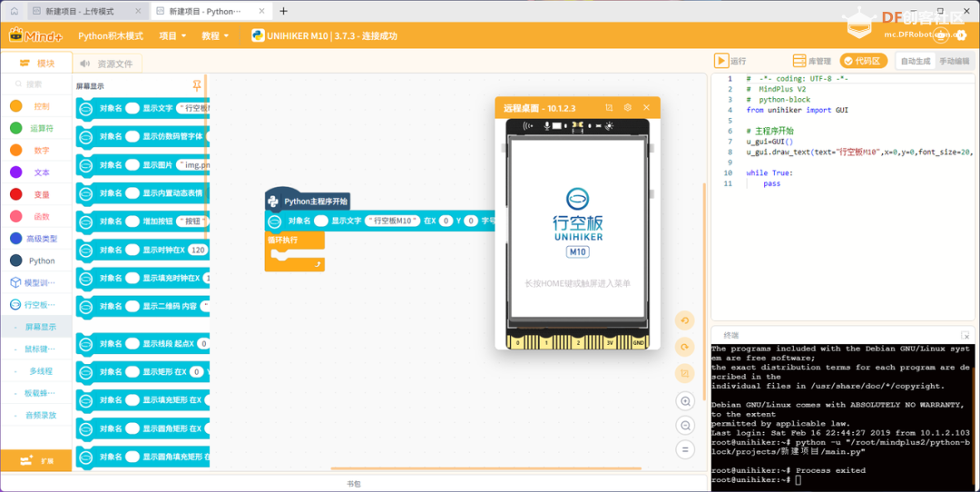This screenshot has height=492, width=980.
Task: Open the Python积木模式 mode switch
Action: (111, 35)
